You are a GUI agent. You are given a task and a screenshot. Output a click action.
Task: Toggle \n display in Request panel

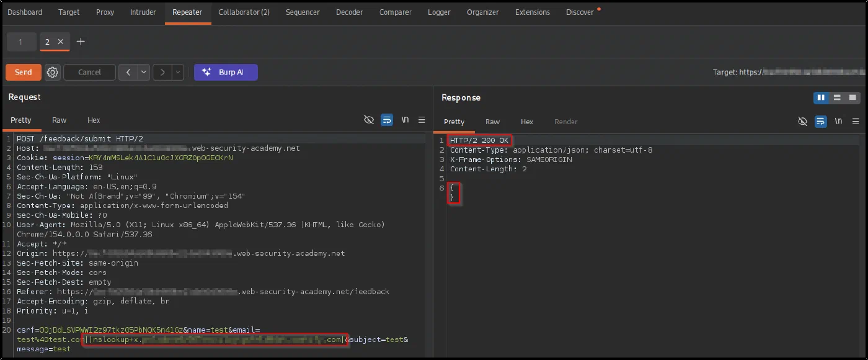405,120
